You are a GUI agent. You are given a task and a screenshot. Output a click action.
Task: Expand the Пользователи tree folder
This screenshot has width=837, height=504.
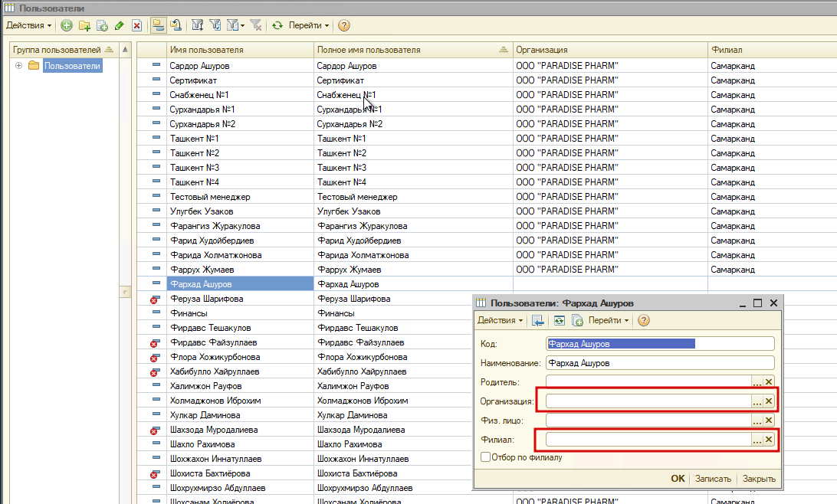tap(18, 66)
